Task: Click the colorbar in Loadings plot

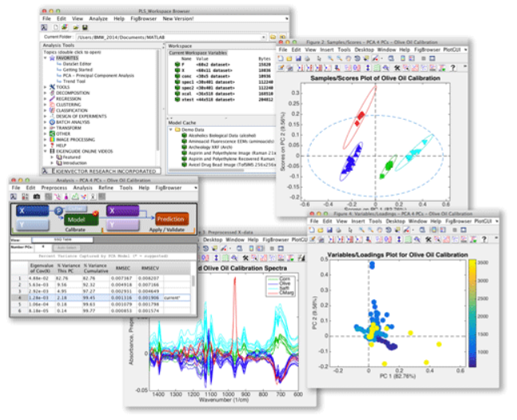Action: 472,313
